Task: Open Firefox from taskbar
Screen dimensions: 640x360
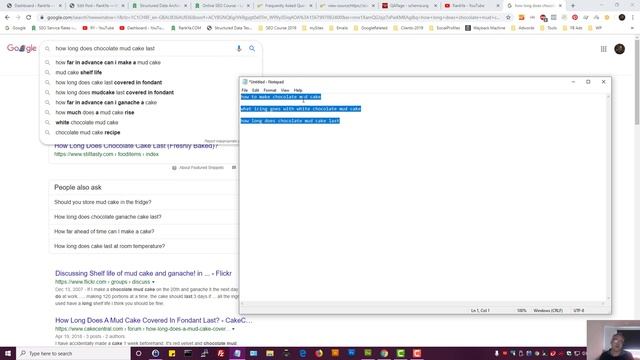Action: (x=319, y=353)
